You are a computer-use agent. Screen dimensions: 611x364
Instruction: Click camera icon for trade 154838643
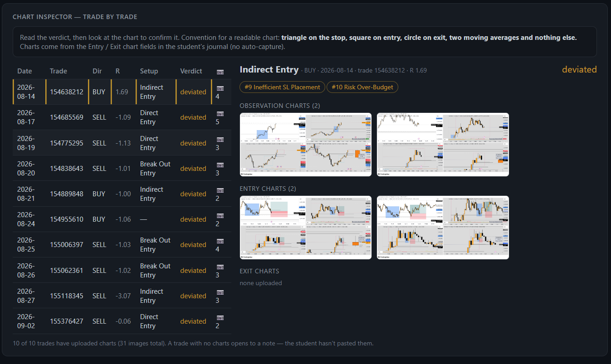220,165
